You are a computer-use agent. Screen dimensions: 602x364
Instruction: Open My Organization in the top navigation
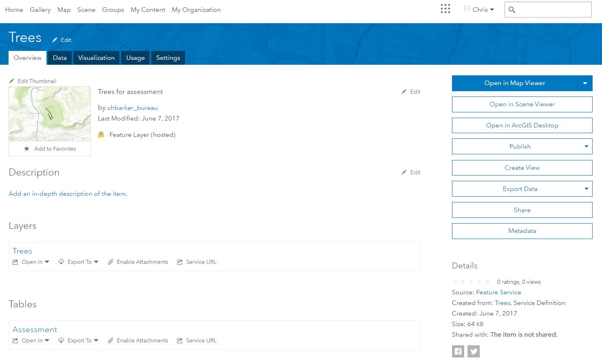click(196, 10)
